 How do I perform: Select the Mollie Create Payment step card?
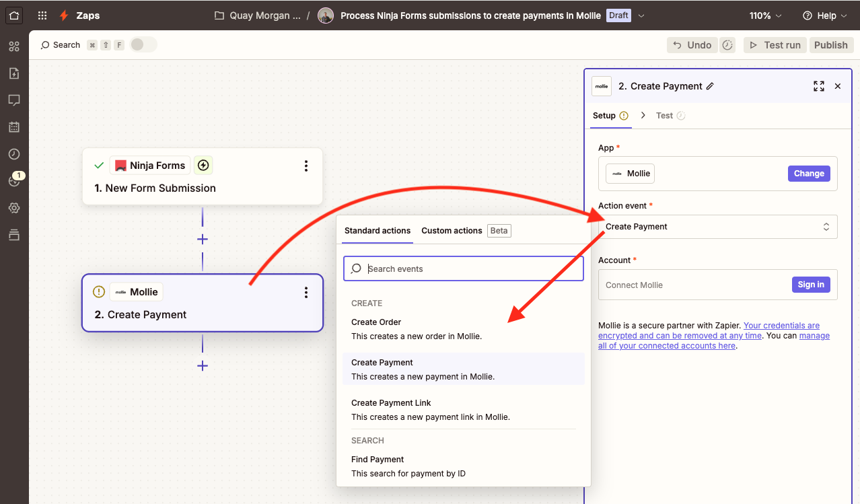pyautogui.click(x=203, y=303)
